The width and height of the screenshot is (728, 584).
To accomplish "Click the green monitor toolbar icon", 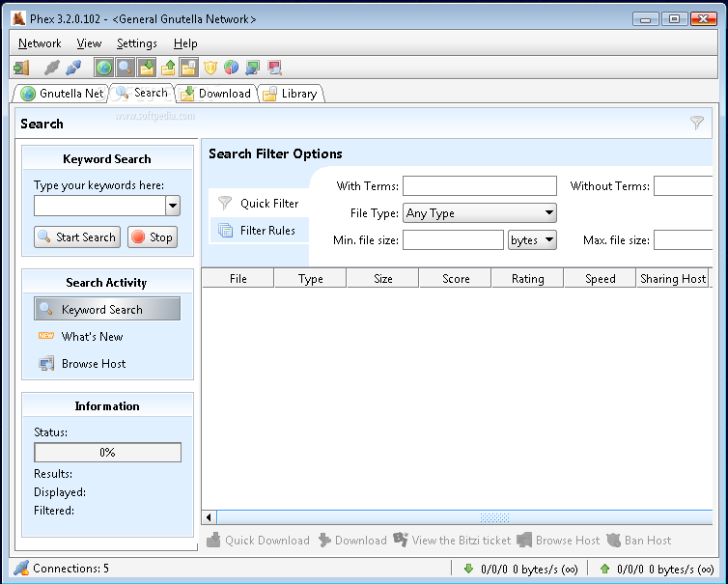I will click(253, 68).
